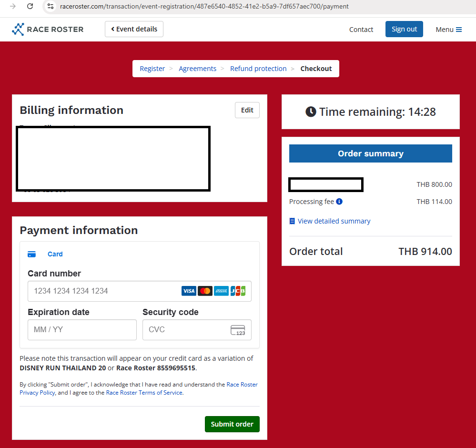Go to the Agreements step
Viewport: 476px width, 448px height.
197,69
